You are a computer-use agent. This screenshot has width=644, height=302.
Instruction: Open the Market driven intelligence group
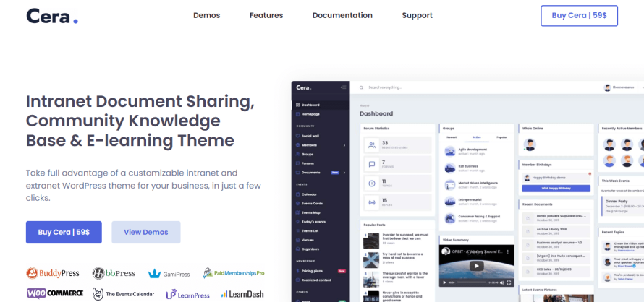[x=478, y=183]
